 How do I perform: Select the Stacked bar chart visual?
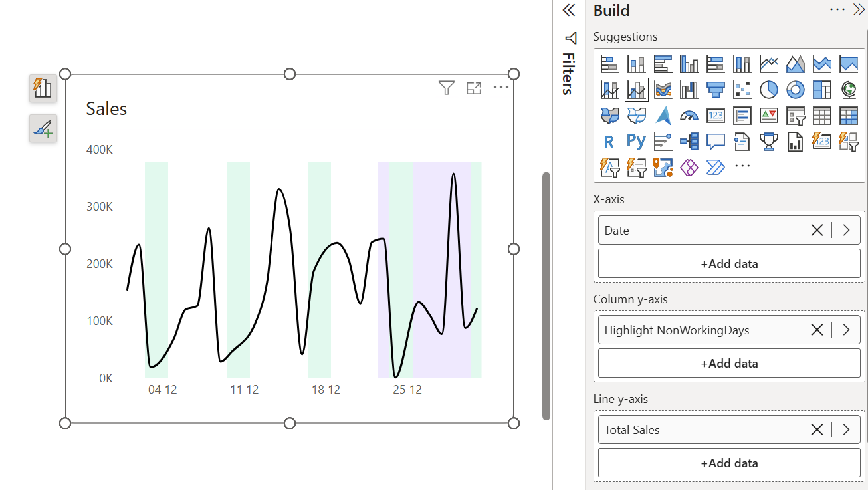(609, 64)
